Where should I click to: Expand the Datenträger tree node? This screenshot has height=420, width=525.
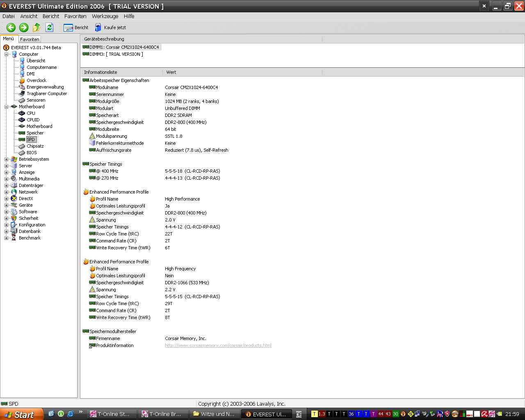(x=7, y=185)
